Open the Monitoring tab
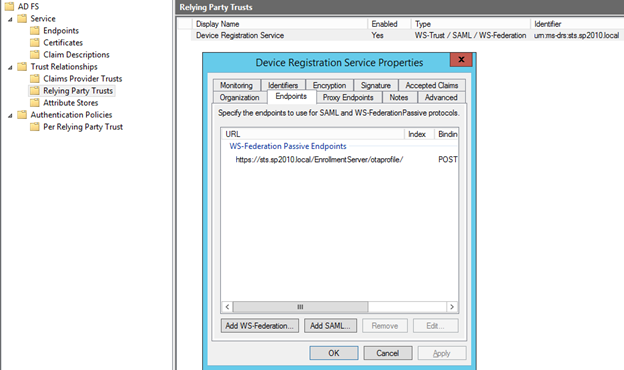624x370 pixels. coord(236,85)
